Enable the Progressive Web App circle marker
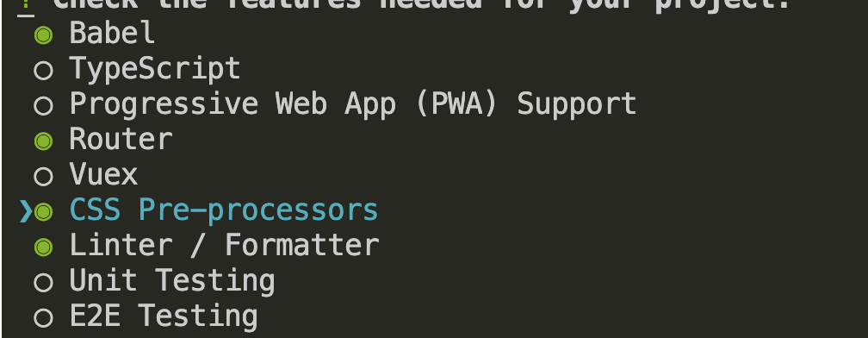This screenshot has height=338, width=868. [43, 106]
